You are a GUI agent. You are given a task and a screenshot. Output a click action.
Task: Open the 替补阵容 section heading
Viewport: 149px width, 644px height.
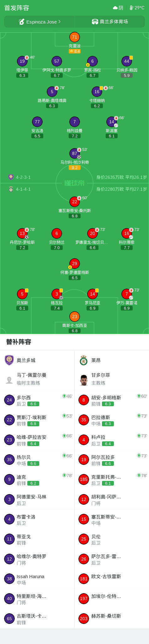[19, 342]
